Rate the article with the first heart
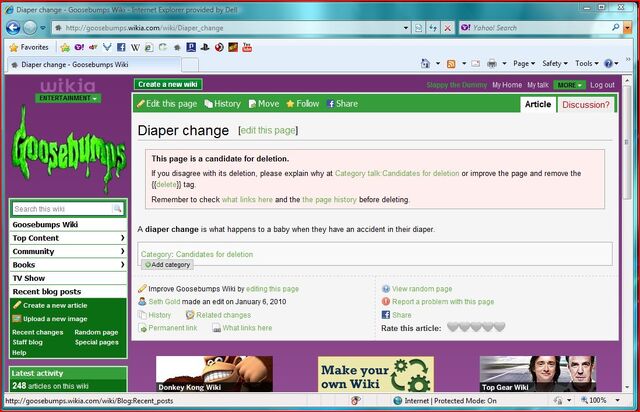Viewport: 640px width, 412px height. click(452, 327)
